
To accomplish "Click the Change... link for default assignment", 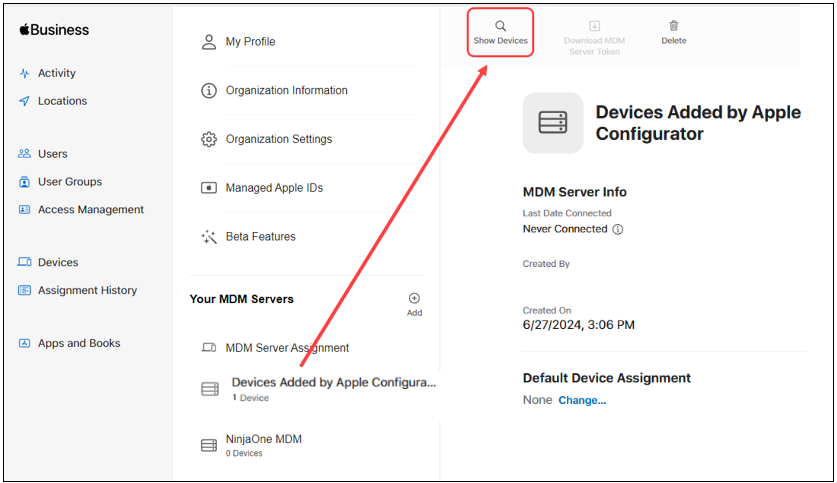I will coord(582,400).
